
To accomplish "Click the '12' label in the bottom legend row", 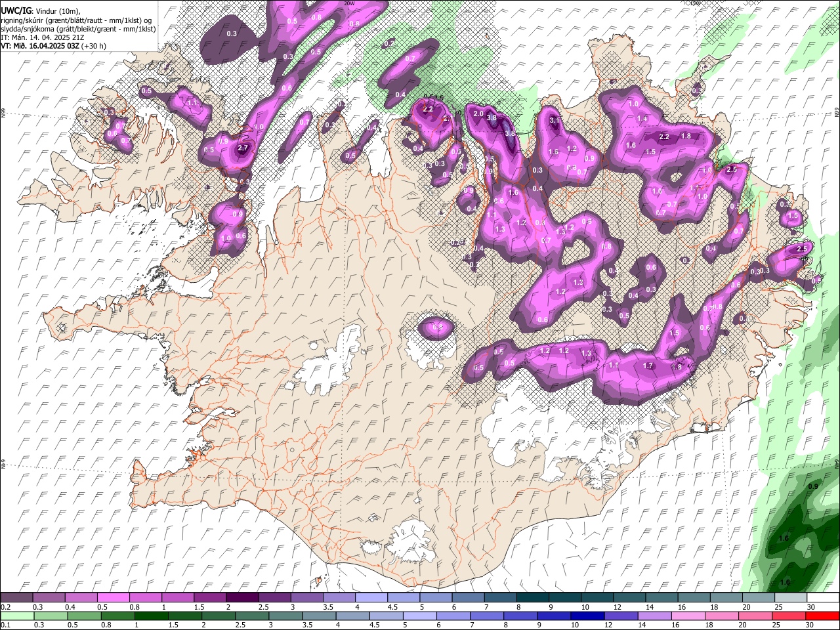I will click(608, 625).
